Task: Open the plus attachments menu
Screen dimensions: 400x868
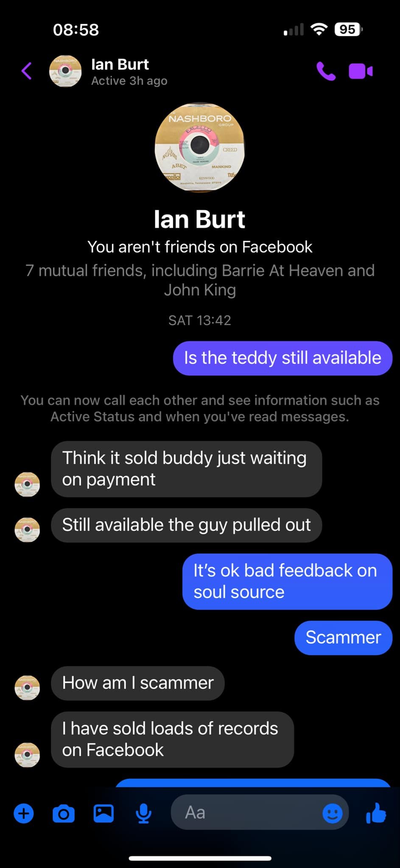Action: point(24,813)
